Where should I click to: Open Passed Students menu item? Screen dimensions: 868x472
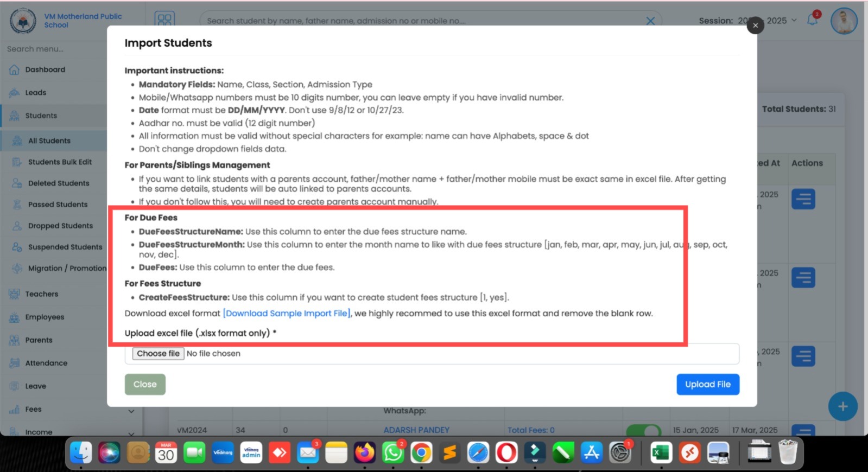click(x=58, y=204)
